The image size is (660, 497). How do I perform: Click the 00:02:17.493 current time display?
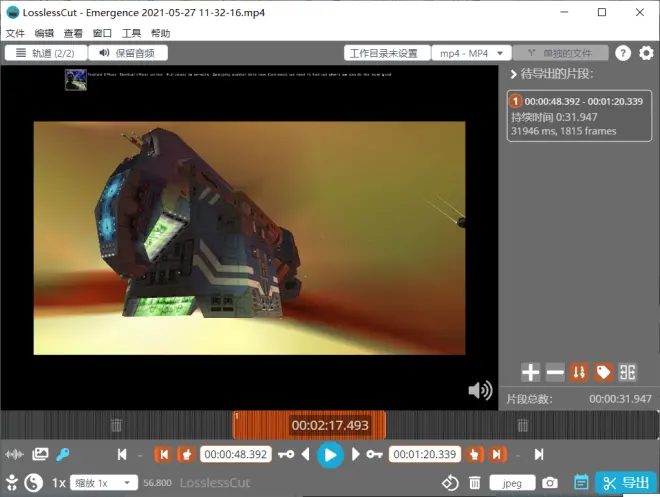click(x=330, y=425)
